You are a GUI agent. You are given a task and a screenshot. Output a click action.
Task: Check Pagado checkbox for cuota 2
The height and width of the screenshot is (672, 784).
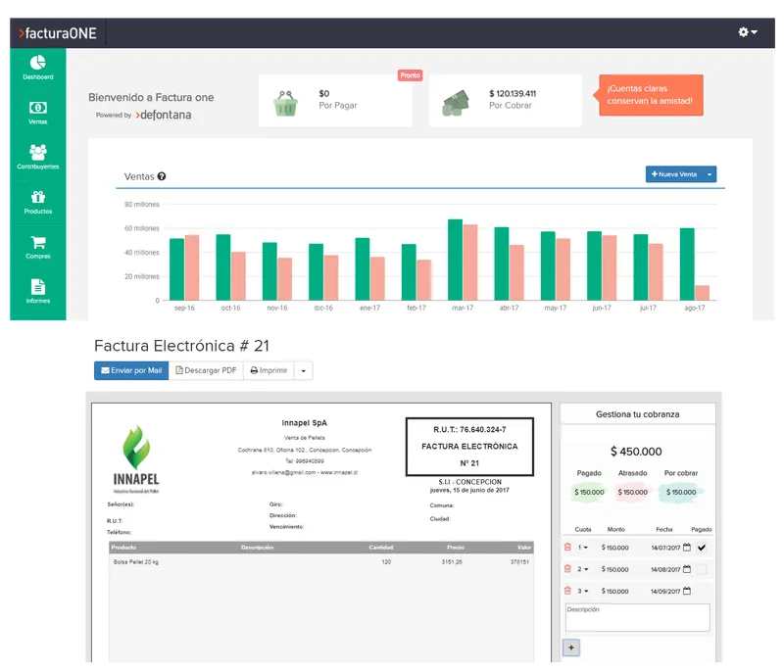702,569
